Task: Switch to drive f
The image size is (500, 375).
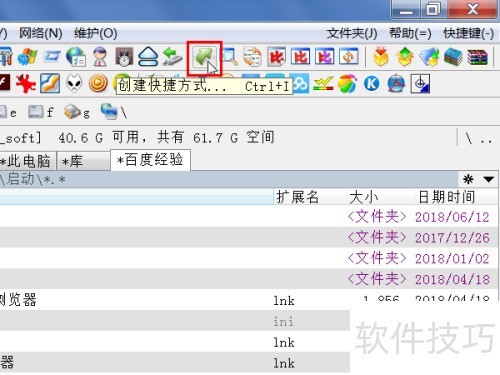Action: tap(41, 112)
